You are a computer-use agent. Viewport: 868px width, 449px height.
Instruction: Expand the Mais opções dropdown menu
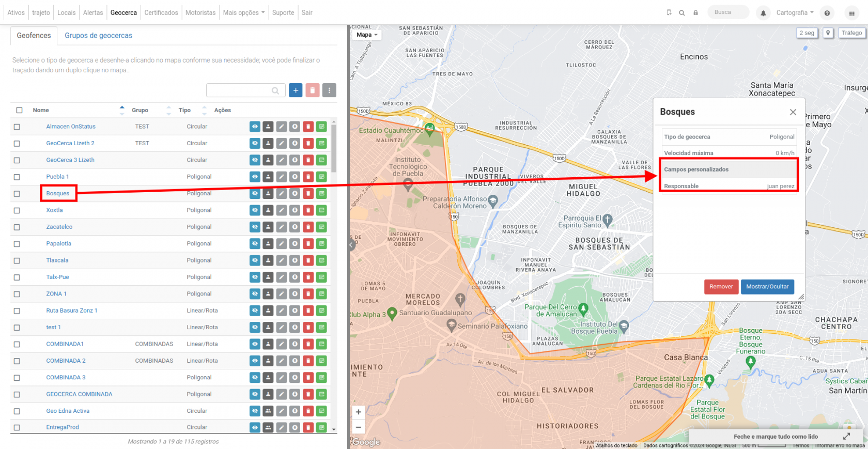pyautogui.click(x=244, y=12)
